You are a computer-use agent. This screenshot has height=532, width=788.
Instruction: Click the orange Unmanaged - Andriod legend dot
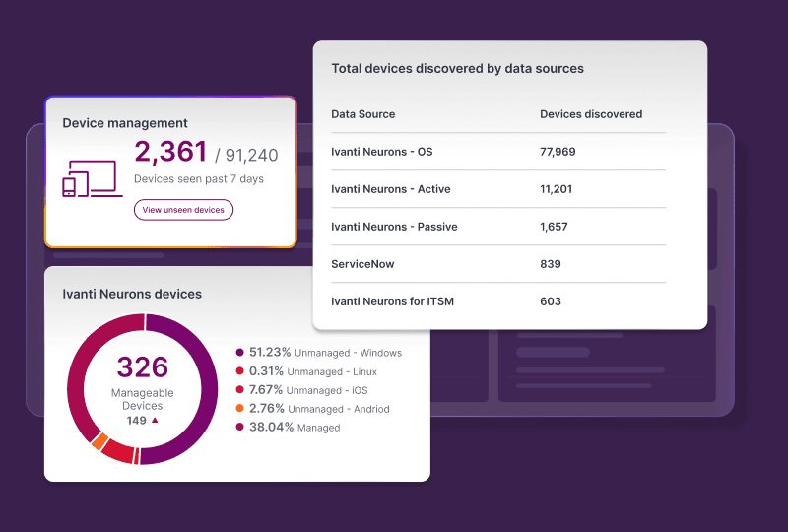[x=239, y=408]
